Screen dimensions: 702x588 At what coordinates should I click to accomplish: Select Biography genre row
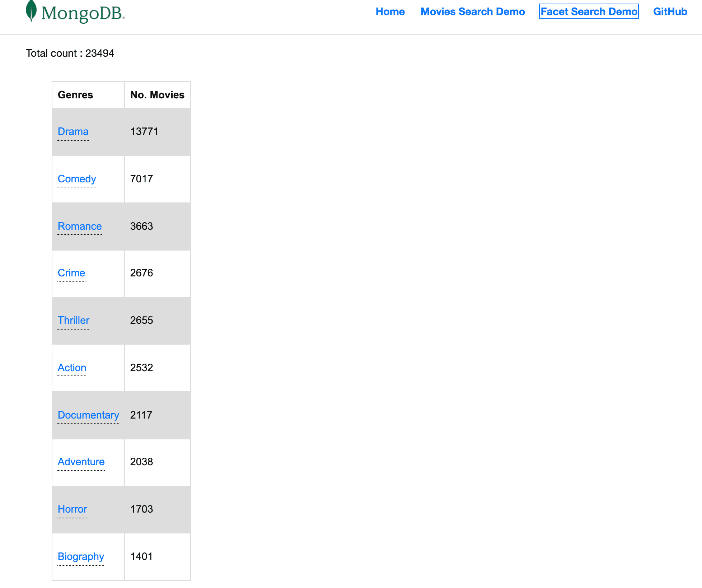pos(120,556)
